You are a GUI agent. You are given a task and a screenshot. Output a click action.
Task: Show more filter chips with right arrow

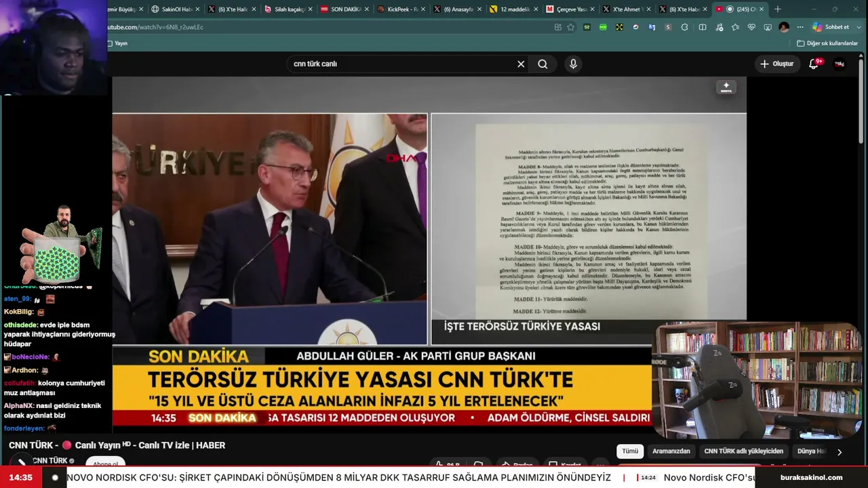840,452
